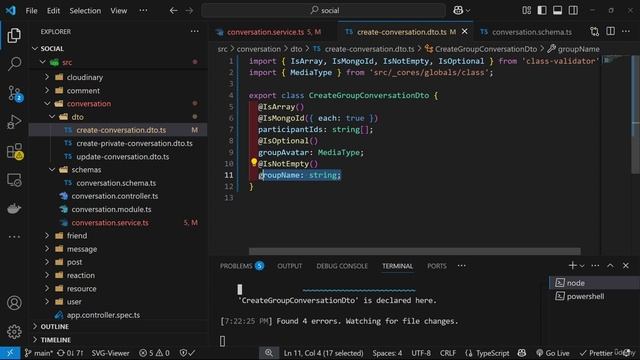Close the create-conversation.dto.ts tab

coord(464,31)
